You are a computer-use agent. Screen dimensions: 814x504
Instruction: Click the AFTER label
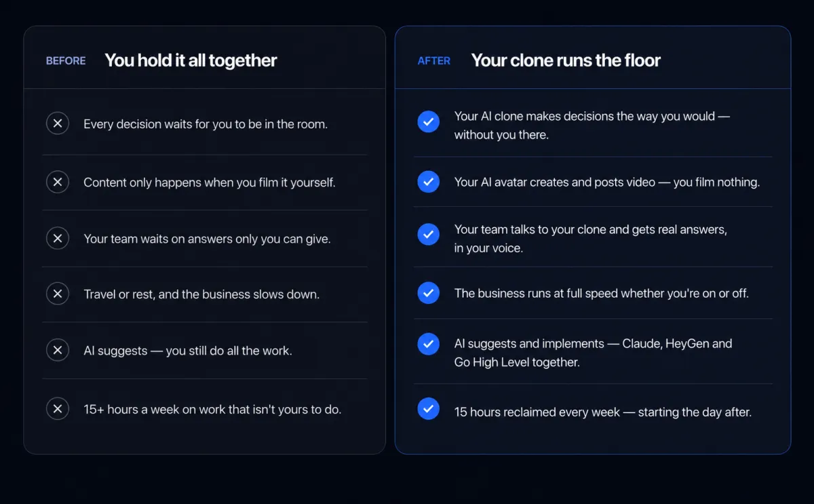(434, 61)
